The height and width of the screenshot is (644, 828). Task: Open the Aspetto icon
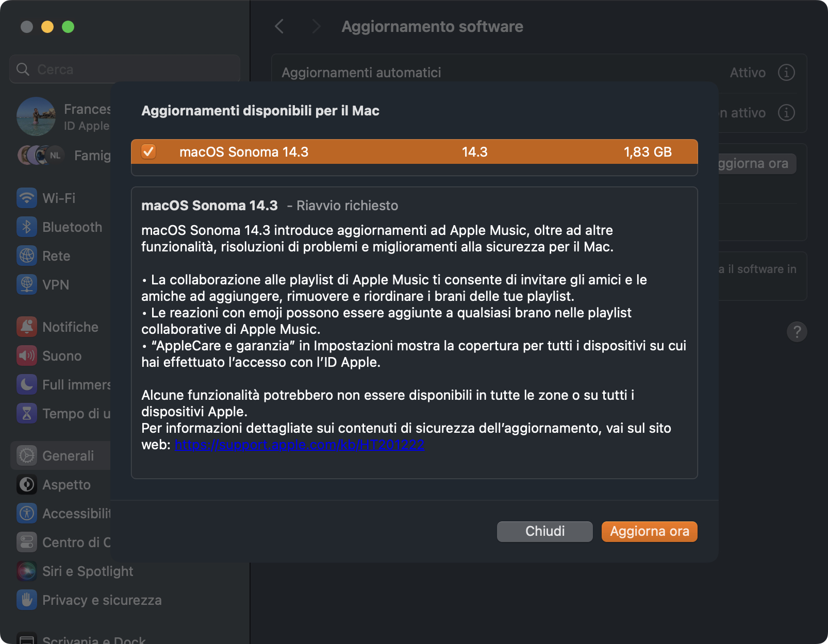coord(27,484)
